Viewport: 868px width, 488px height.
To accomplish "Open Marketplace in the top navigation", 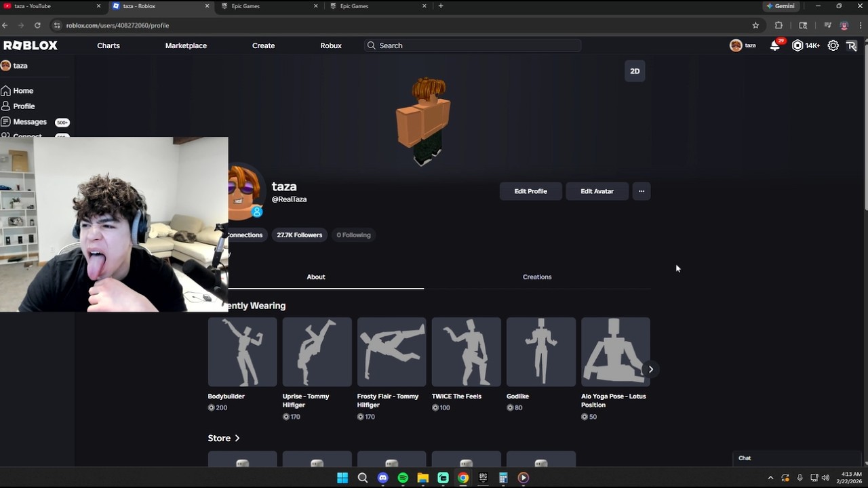I will coord(186,45).
